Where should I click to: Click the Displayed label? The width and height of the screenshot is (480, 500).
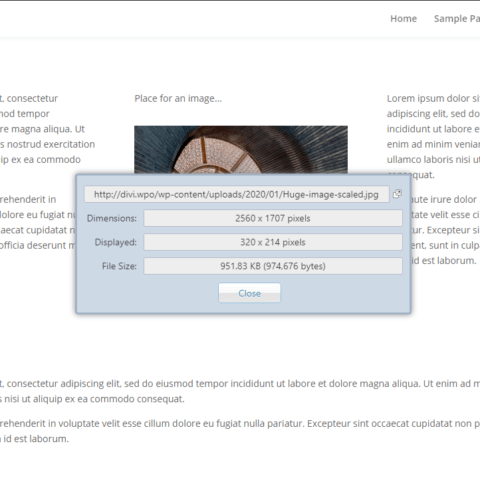point(116,242)
